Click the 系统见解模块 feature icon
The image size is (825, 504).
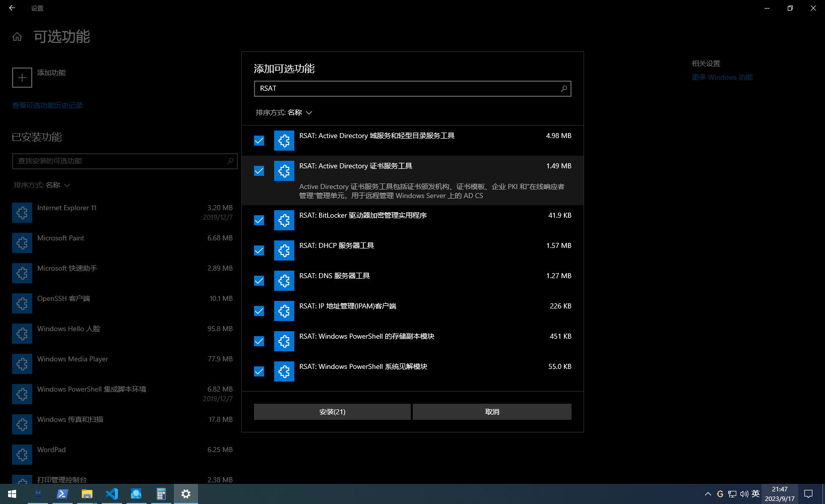284,371
